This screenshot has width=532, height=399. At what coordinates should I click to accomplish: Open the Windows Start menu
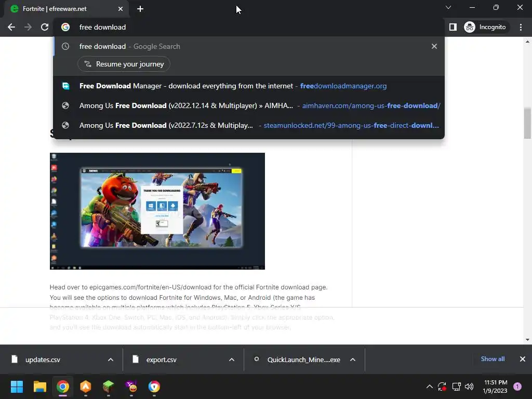coord(17,387)
